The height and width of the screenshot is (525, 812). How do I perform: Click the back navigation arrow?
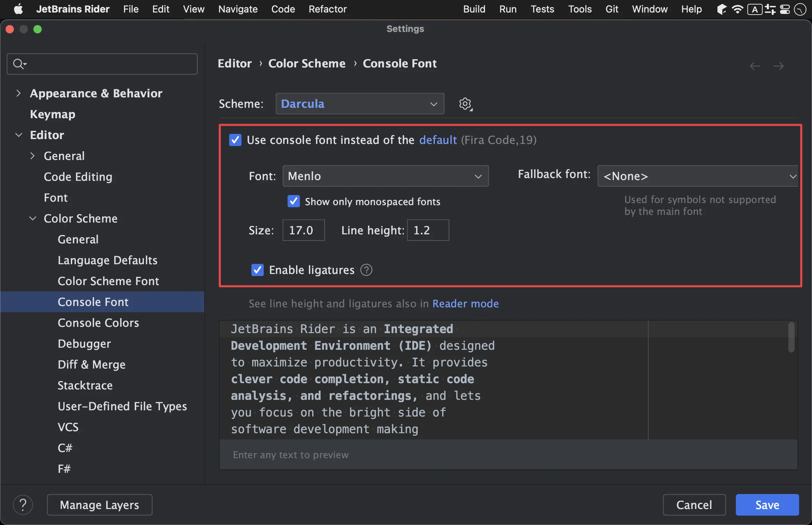coord(755,66)
